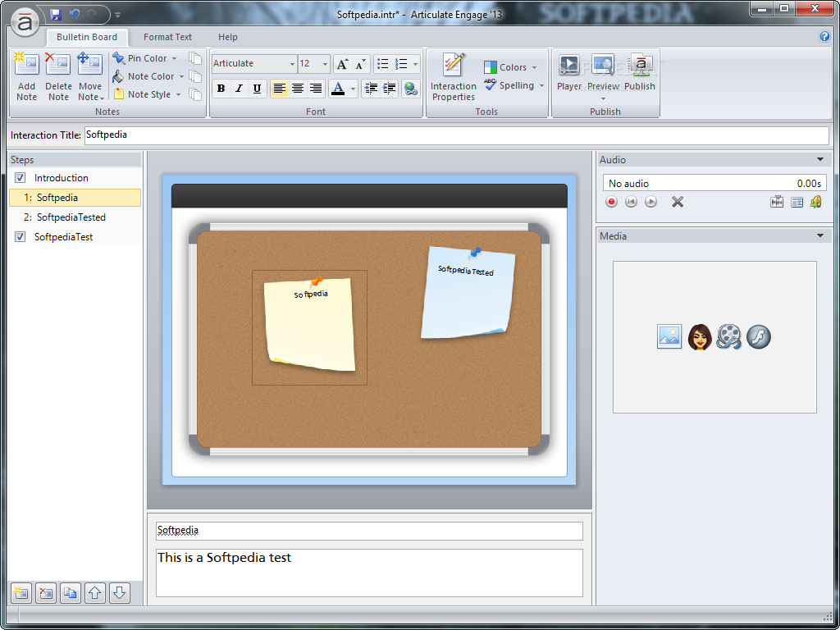Toggle the Introduction step checkbox

tap(20, 178)
